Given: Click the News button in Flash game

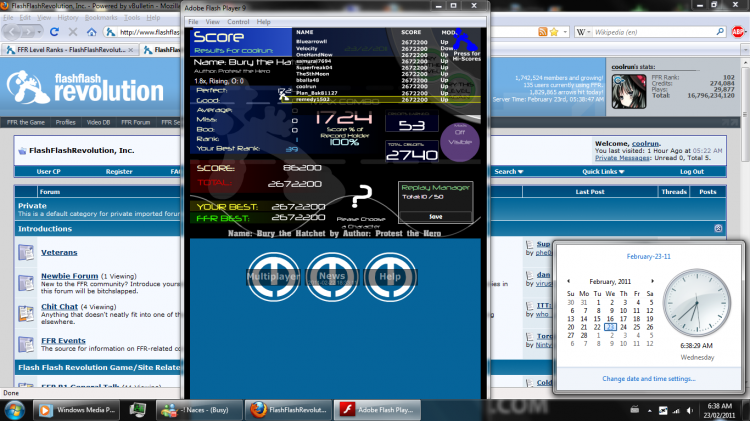Looking at the screenshot, I should 332,277.
